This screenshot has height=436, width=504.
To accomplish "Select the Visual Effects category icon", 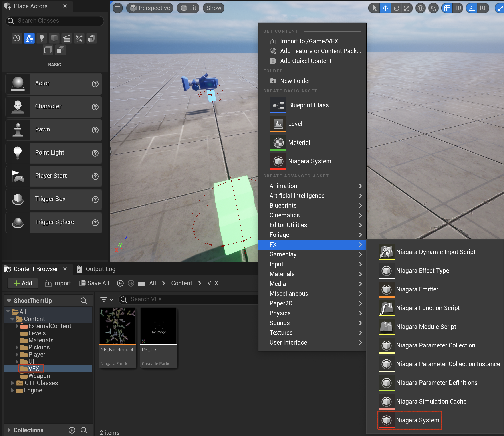I will (79, 38).
